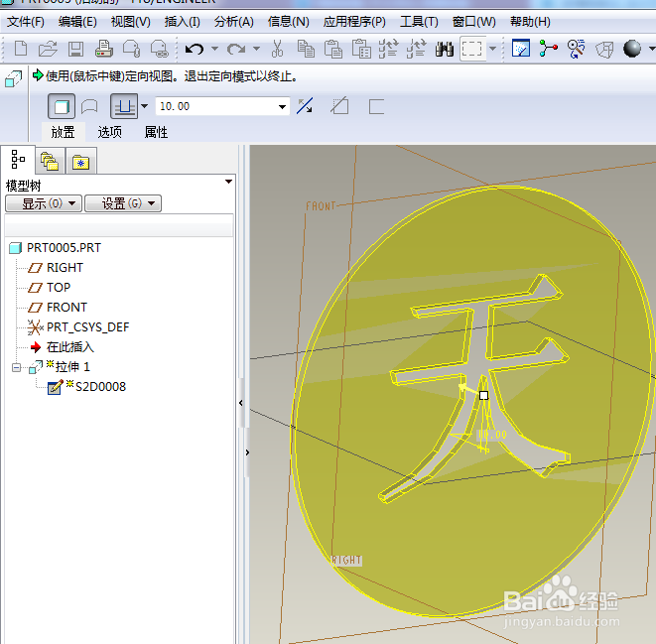The width and height of the screenshot is (656, 644).
Task: Toggle Remove Material icon
Action: click(339, 106)
